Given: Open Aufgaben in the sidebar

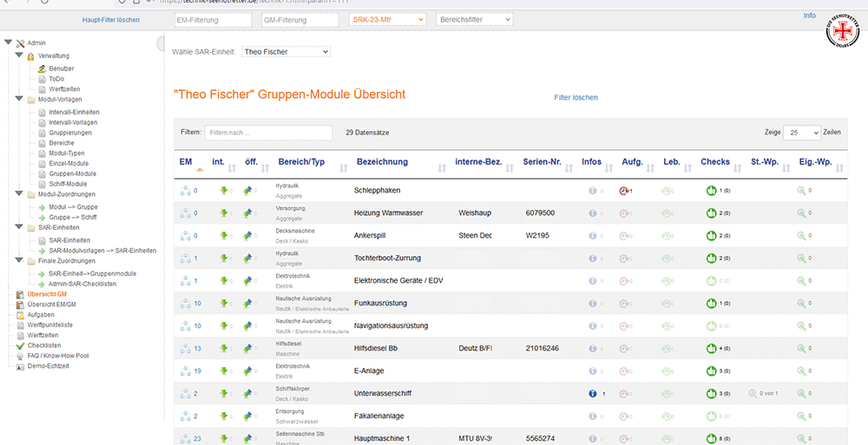Looking at the screenshot, I should coord(41,315).
